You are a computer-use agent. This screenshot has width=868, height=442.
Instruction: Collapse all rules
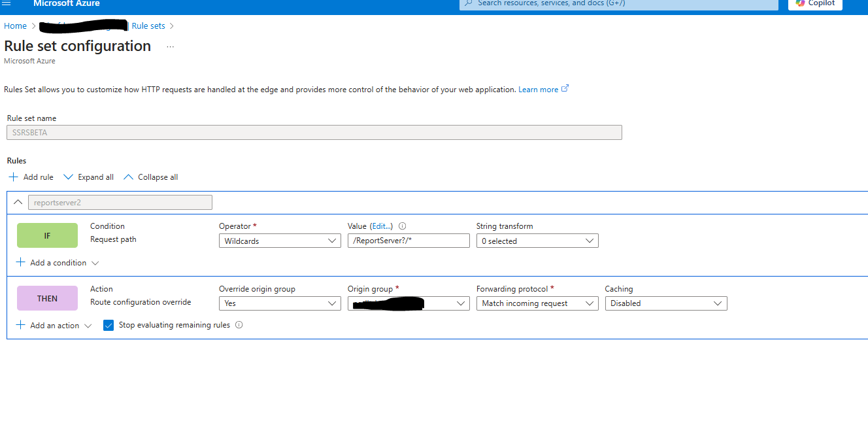point(150,177)
